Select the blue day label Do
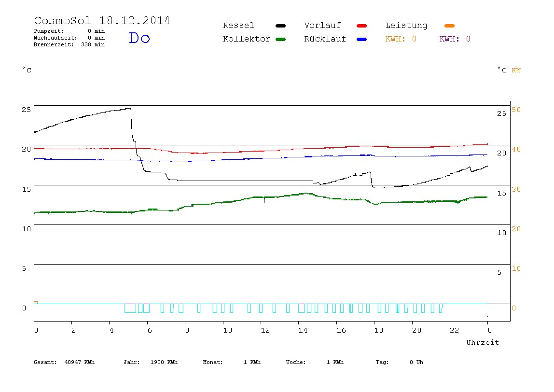The height and width of the screenshot is (392, 554). 139,38
